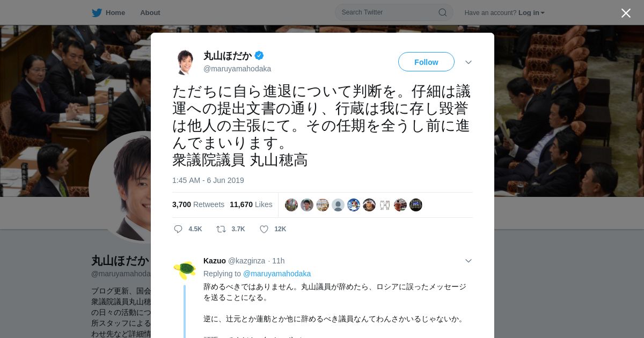
Task: Open the first liker avatar thumbnail
Action: click(291, 205)
